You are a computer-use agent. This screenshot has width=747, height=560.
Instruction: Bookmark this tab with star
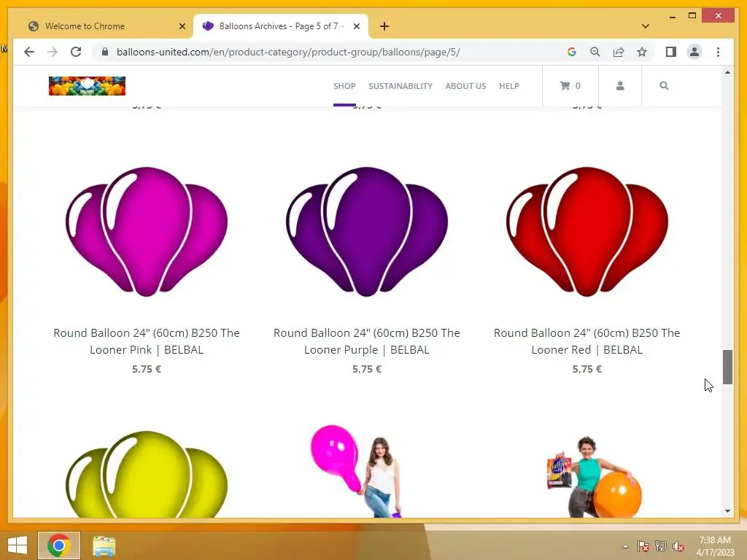(x=642, y=52)
